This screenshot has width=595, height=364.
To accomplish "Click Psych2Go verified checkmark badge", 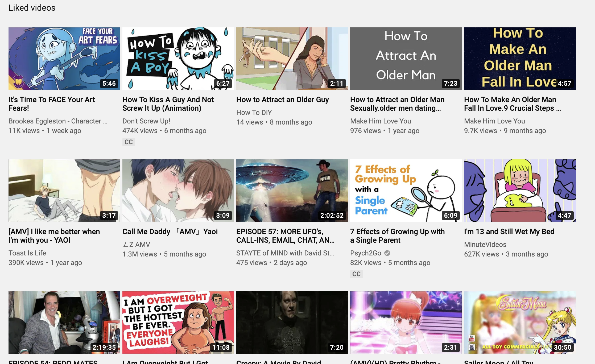I will [387, 253].
